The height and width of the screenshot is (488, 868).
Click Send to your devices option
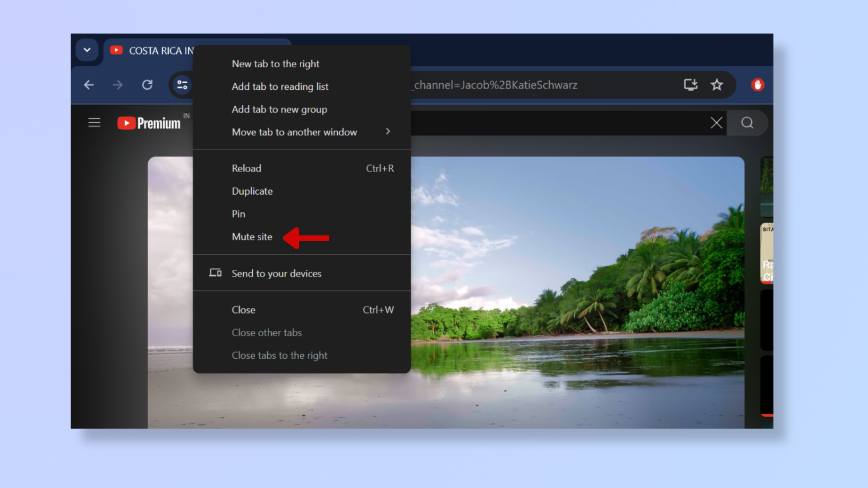pos(277,273)
